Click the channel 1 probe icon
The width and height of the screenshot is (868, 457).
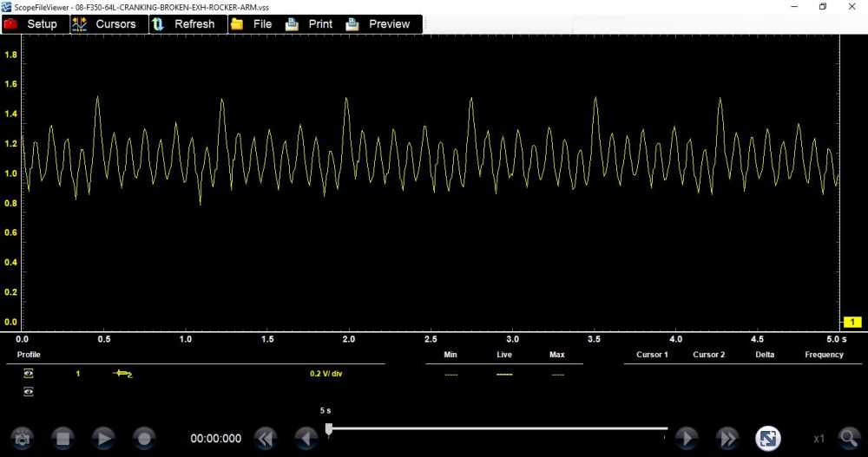(122, 374)
